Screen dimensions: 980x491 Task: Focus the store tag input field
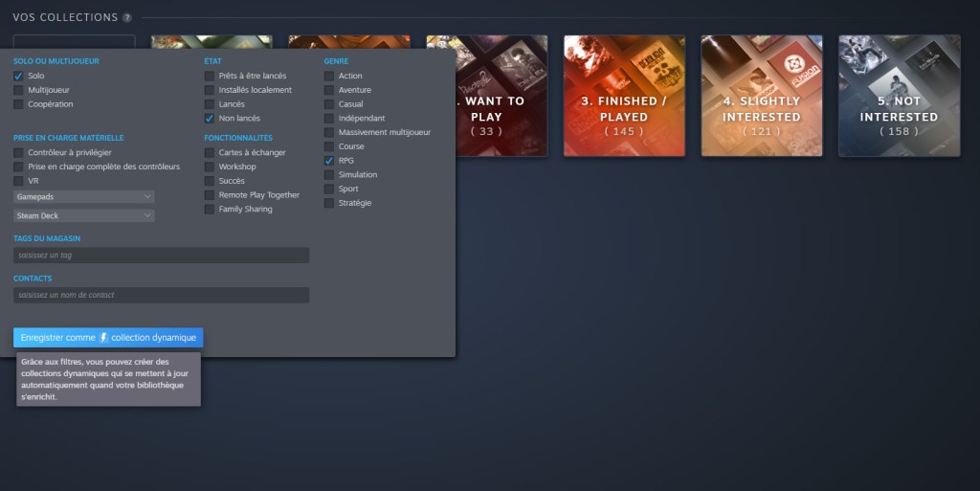coord(161,255)
